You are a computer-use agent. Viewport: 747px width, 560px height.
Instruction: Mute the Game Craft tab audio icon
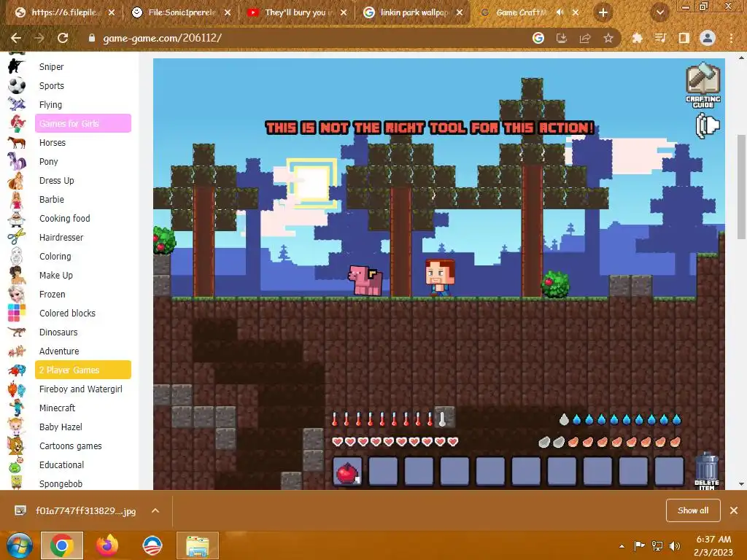(x=560, y=13)
